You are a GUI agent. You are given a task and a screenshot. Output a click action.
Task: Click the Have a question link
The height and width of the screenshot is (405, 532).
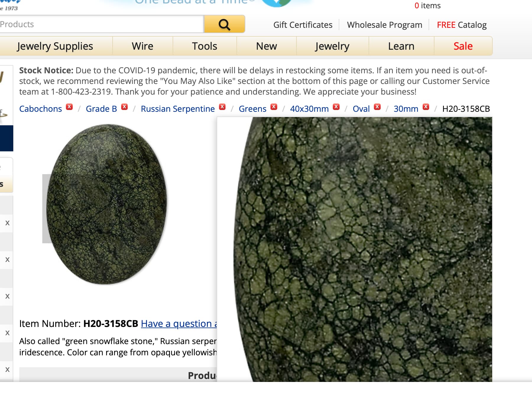(x=179, y=324)
